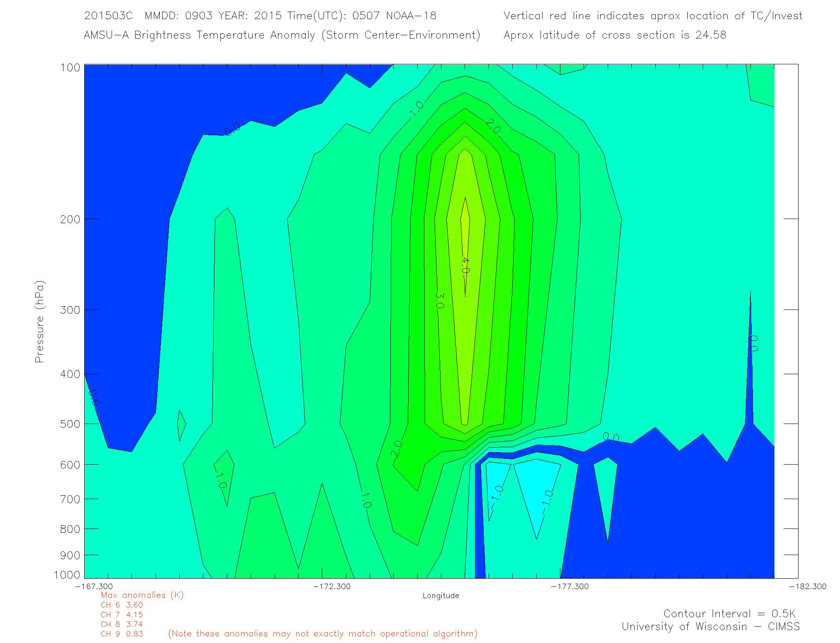This screenshot has height=643, width=840.
Task: Click the 3.0 contour label
Action: [440, 300]
